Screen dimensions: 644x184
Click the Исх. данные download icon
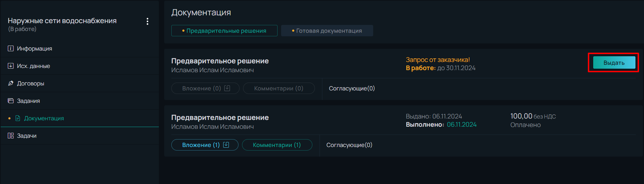(11, 66)
